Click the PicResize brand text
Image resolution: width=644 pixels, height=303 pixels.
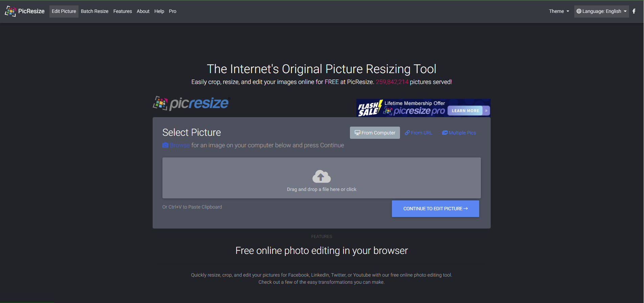[x=31, y=11]
